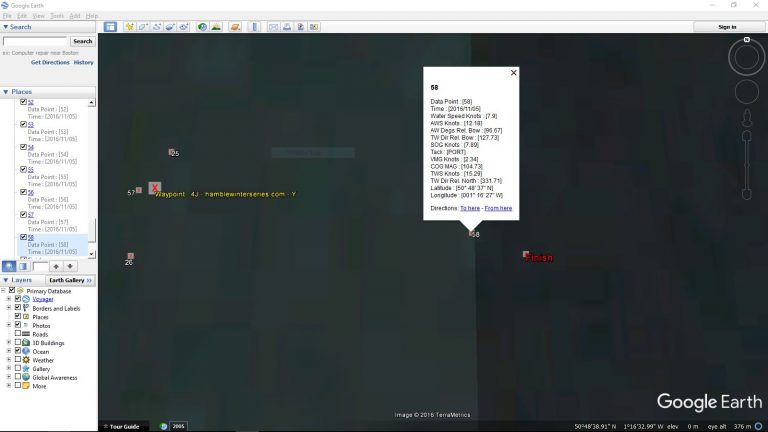Collapse the Places panel
This screenshot has height=432, width=768.
(x=5, y=92)
